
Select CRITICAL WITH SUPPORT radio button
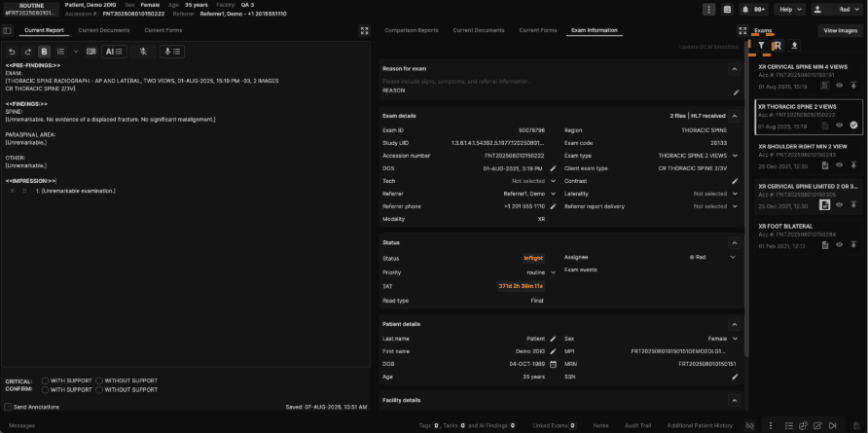click(x=46, y=381)
